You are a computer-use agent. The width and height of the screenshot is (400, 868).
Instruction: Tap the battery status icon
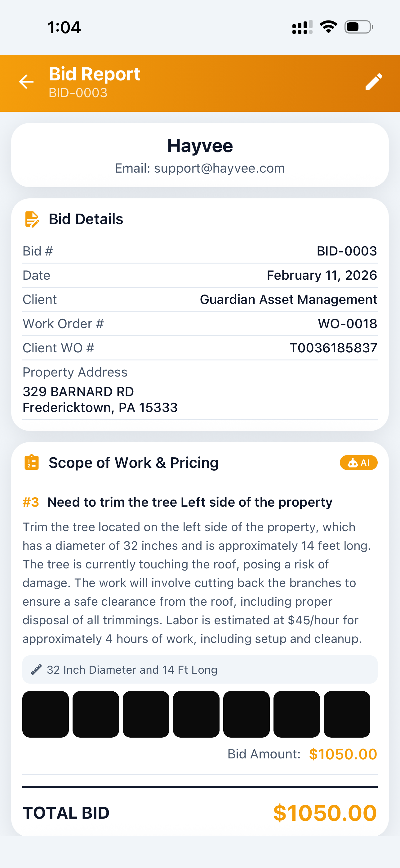click(358, 27)
